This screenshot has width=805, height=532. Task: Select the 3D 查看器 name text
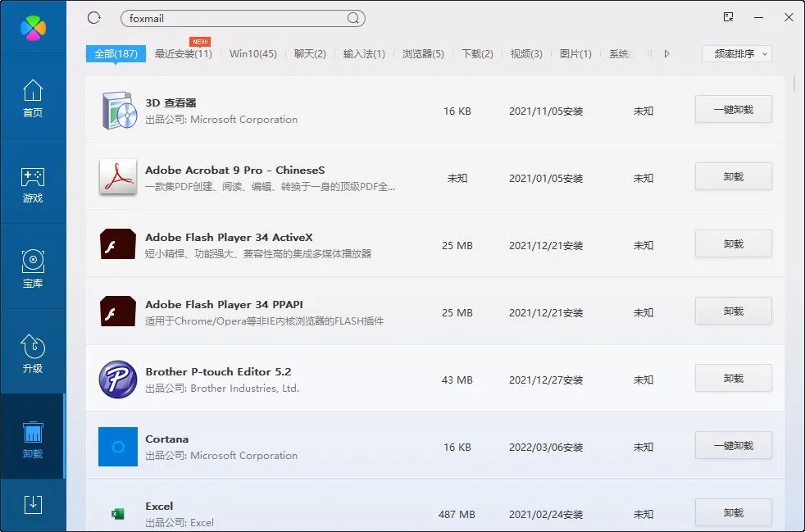171,102
